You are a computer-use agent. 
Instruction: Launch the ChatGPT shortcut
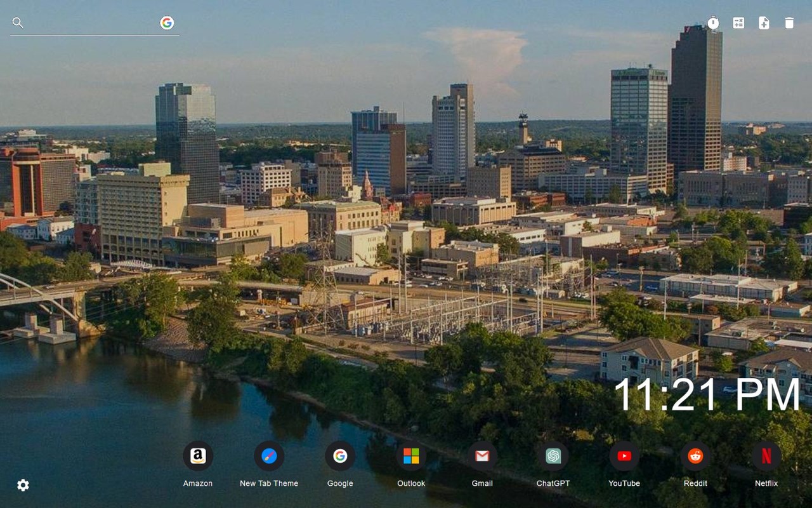point(553,455)
